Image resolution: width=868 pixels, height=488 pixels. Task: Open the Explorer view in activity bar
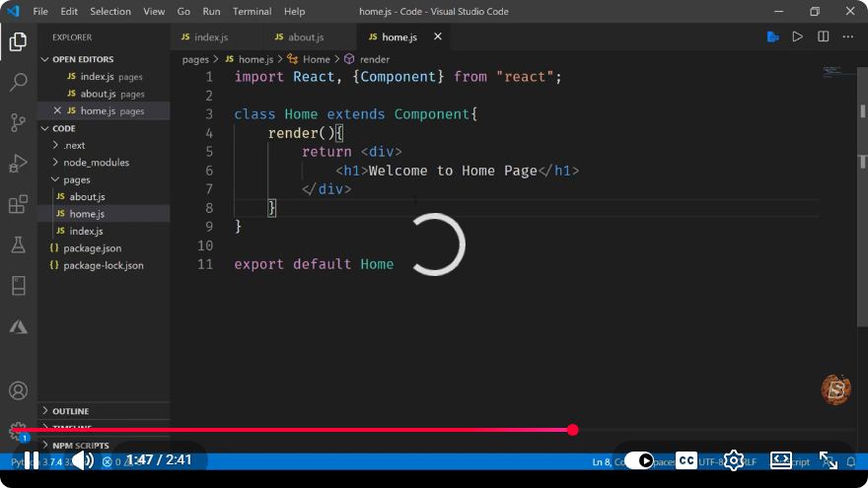[x=18, y=41]
